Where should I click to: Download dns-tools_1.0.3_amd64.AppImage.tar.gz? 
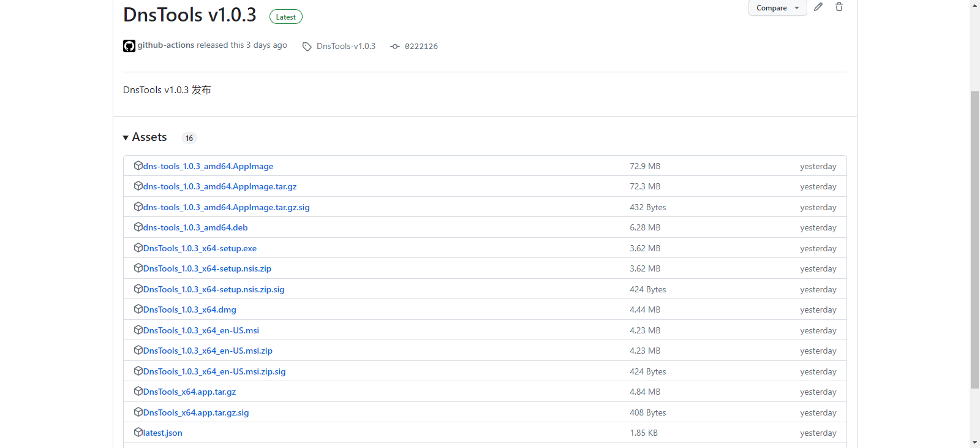220,186
